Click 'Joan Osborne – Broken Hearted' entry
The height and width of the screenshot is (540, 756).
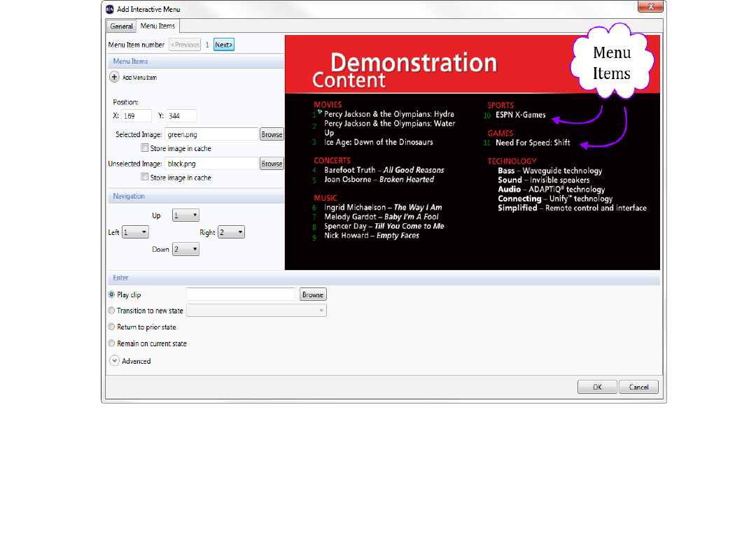(x=379, y=179)
